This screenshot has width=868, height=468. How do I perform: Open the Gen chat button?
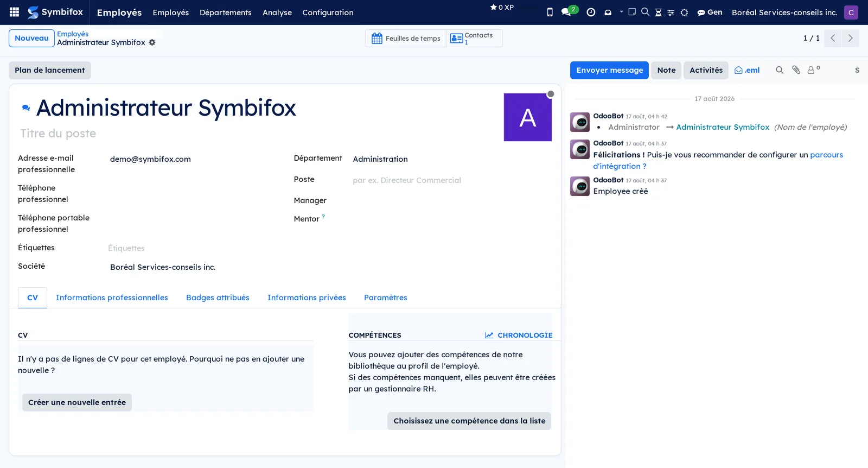click(710, 12)
